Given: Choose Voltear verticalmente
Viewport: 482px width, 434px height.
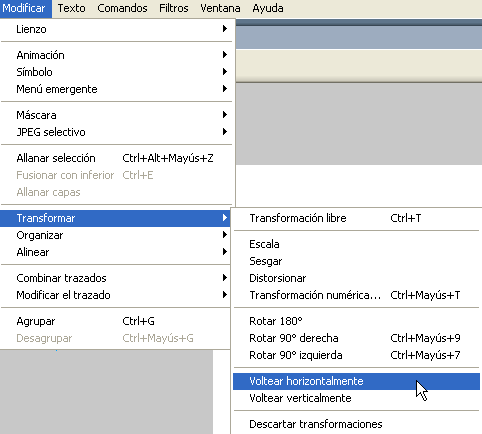Looking at the screenshot, I should coord(356,398).
